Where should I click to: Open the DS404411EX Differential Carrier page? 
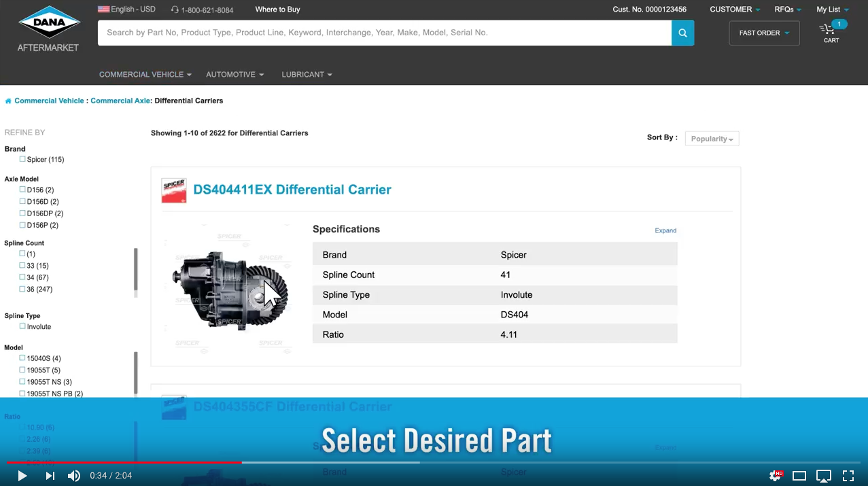pos(292,190)
